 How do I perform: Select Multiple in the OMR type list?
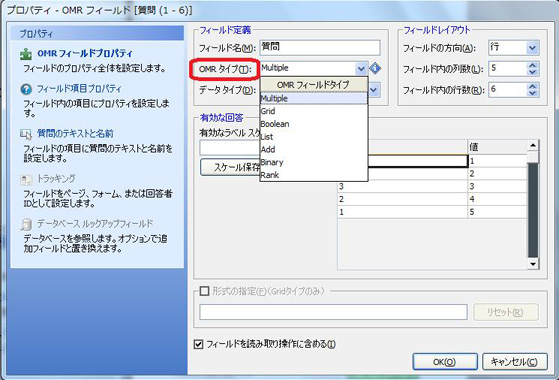[x=314, y=98]
